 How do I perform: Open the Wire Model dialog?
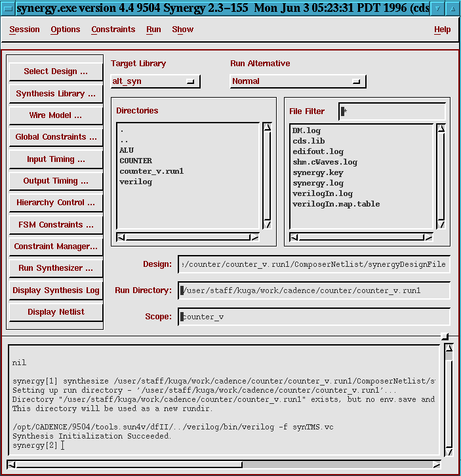point(56,115)
